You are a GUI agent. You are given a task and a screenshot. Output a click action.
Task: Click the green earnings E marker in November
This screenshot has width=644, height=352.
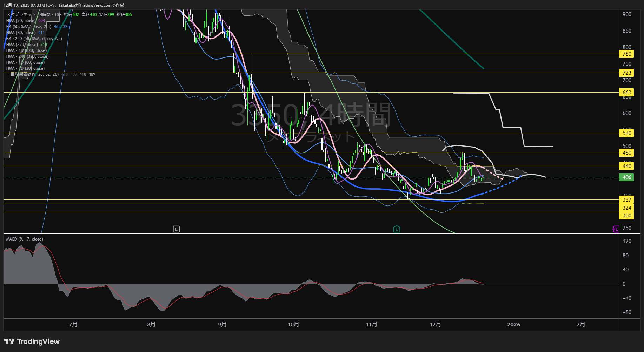[x=397, y=229]
